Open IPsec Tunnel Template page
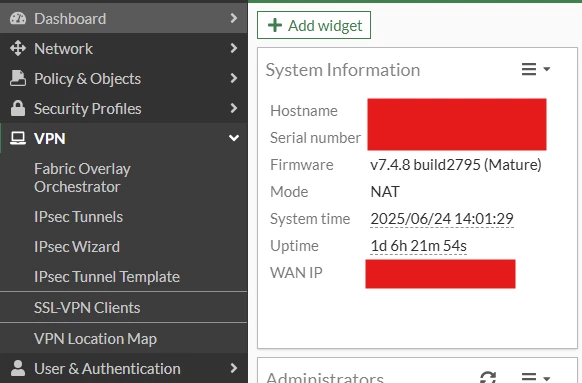The height and width of the screenshot is (383, 582). coord(123,277)
